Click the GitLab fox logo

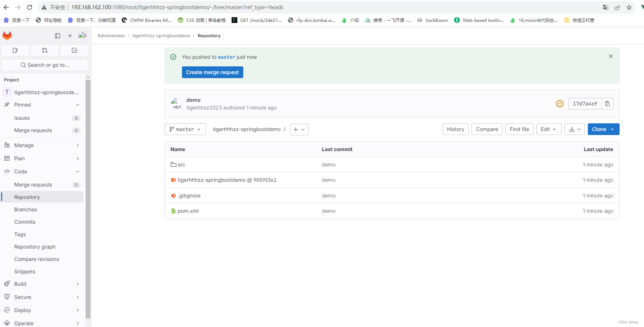pos(7,35)
